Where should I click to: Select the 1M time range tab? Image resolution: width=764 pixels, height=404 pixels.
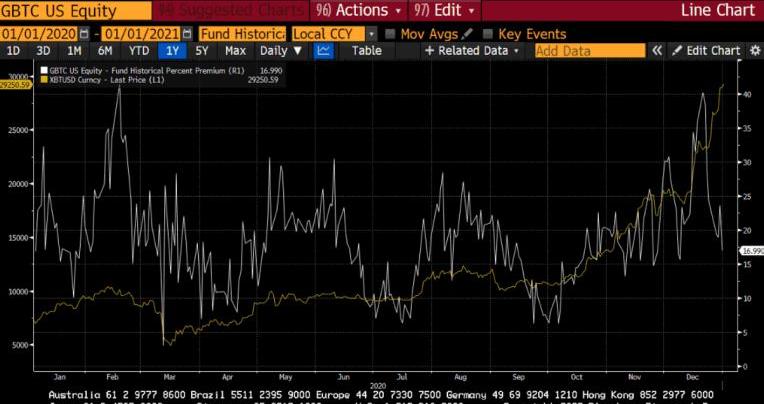pyautogui.click(x=74, y=51)
